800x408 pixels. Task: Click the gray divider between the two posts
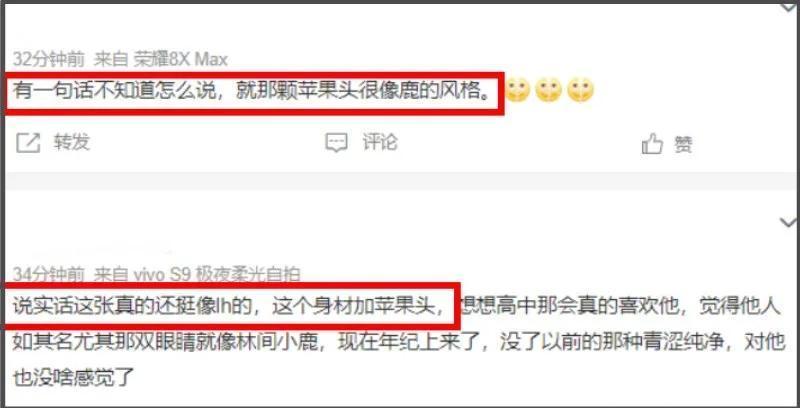(400, 181)
